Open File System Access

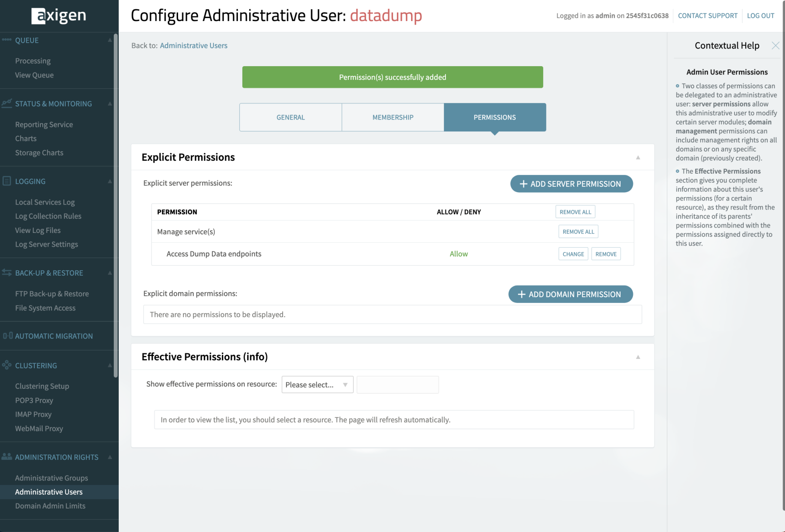pyautogui.click(x=45, y=308)
